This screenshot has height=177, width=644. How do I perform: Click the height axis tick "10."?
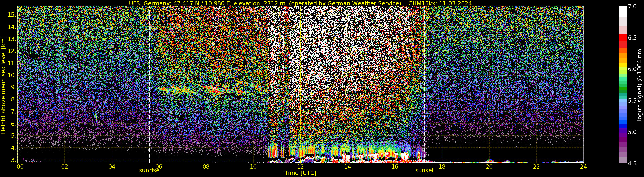pyautogui.click(x=12, y=75)
